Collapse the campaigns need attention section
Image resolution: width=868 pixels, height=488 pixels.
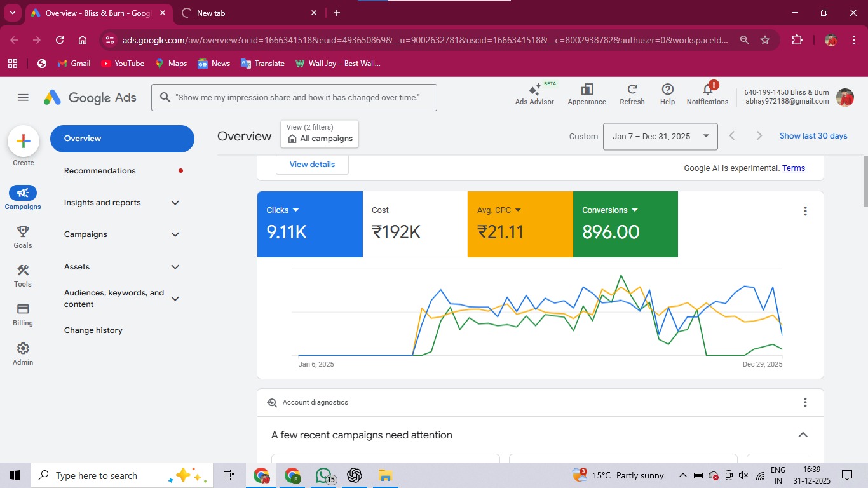coord(803,435)
